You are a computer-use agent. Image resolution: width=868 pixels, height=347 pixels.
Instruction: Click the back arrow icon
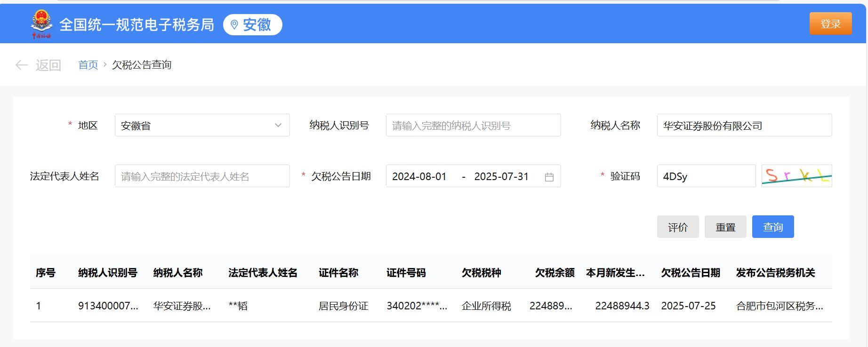[22, 65]
